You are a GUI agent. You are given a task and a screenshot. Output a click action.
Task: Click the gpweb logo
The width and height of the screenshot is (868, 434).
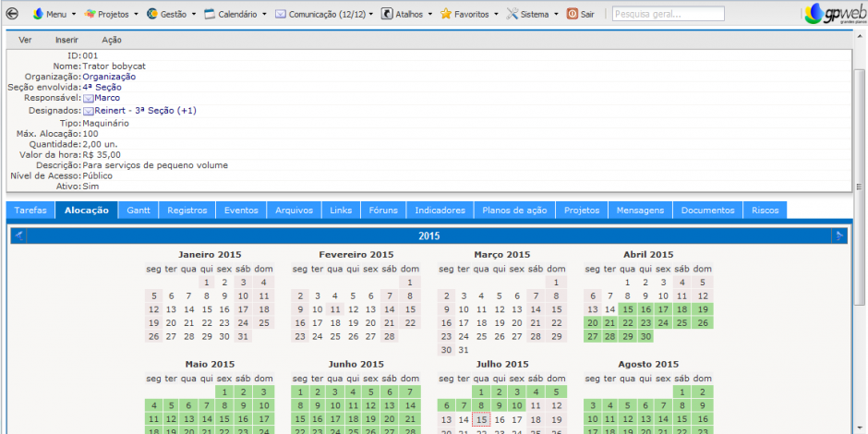coord(834,14)
